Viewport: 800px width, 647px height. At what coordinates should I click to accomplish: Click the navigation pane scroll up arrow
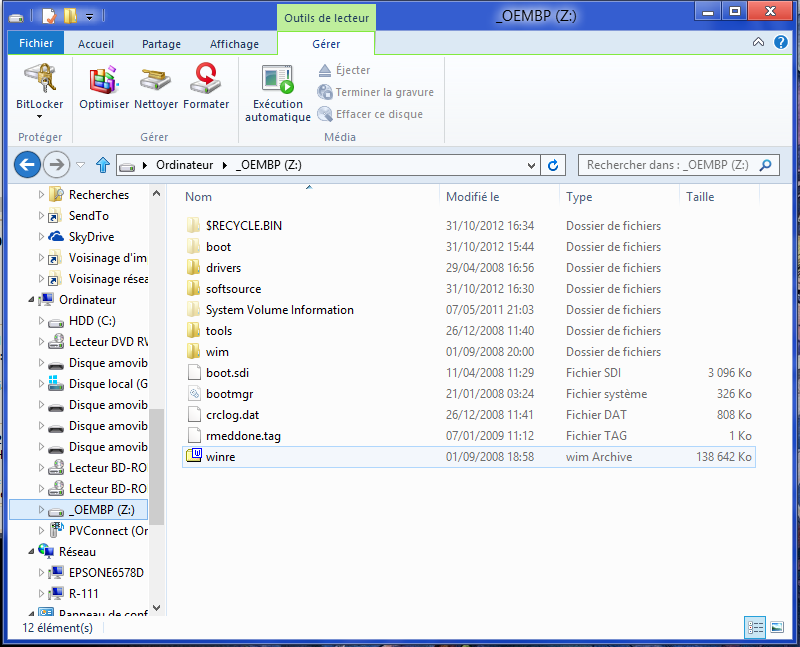[x=157, y=194]
